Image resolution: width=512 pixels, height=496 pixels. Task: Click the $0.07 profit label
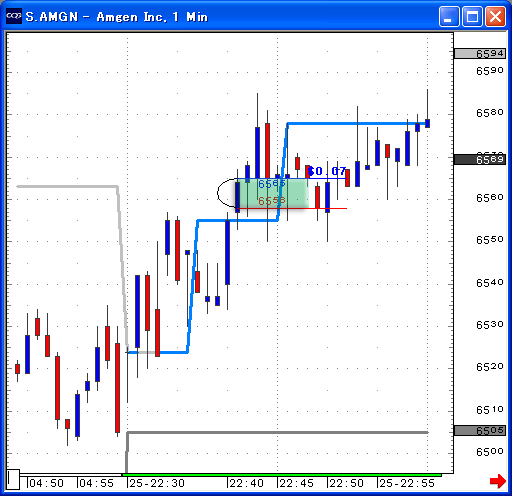[327, 171]
